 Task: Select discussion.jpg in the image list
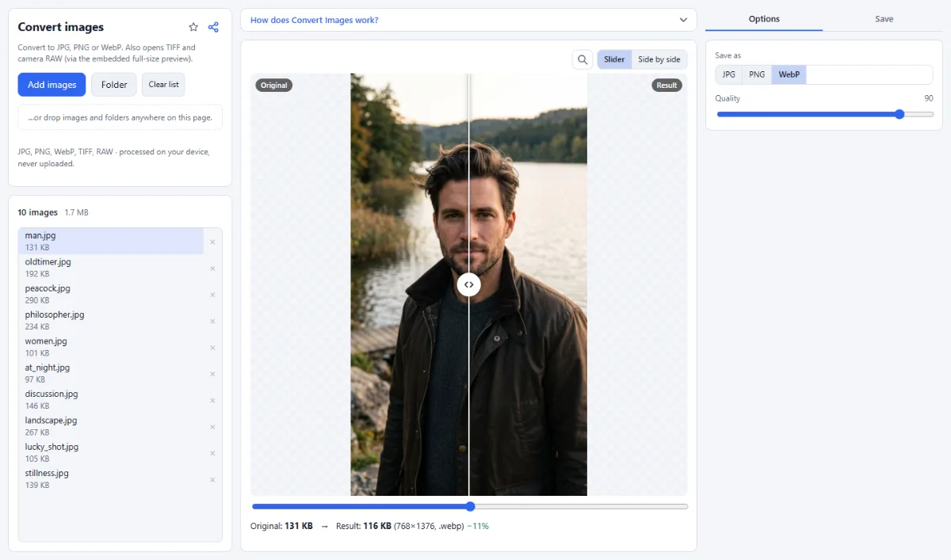(x=111, y=400)
